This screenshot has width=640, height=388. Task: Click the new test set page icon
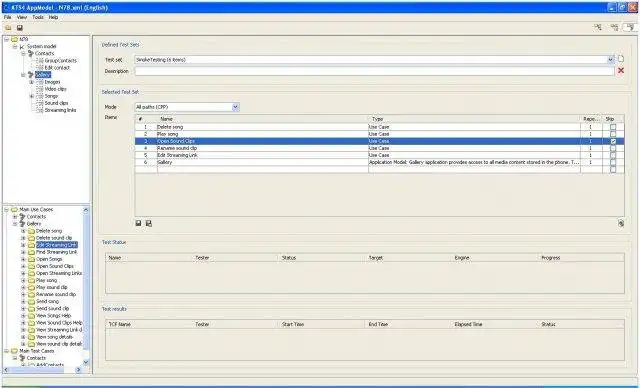621,59
